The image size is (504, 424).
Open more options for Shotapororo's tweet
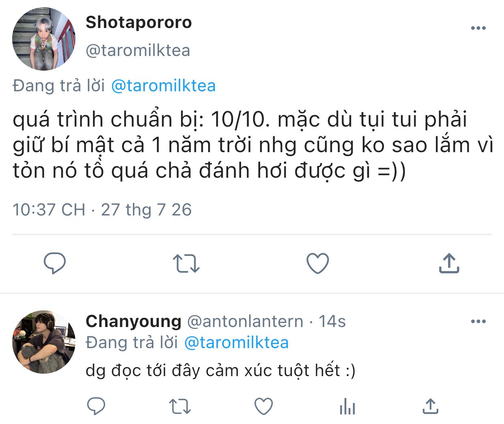tap(478, 28)
